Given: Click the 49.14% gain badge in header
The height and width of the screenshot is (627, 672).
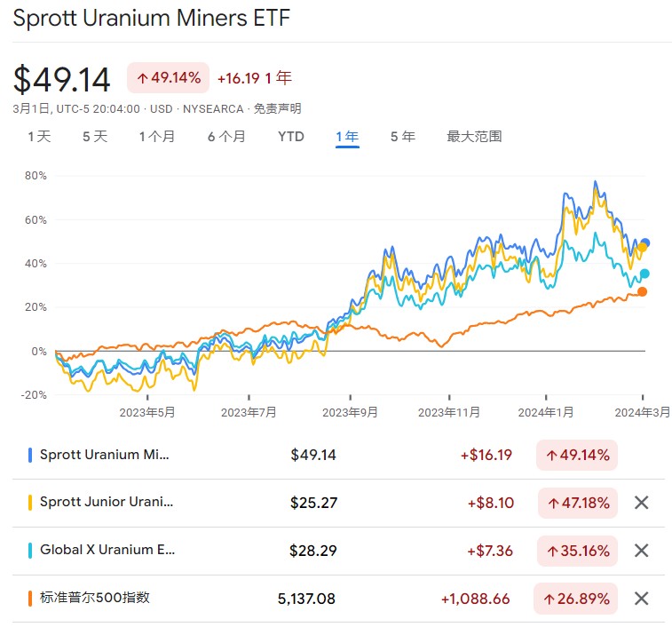Looking at the screenshot, I should pos(168,78).
